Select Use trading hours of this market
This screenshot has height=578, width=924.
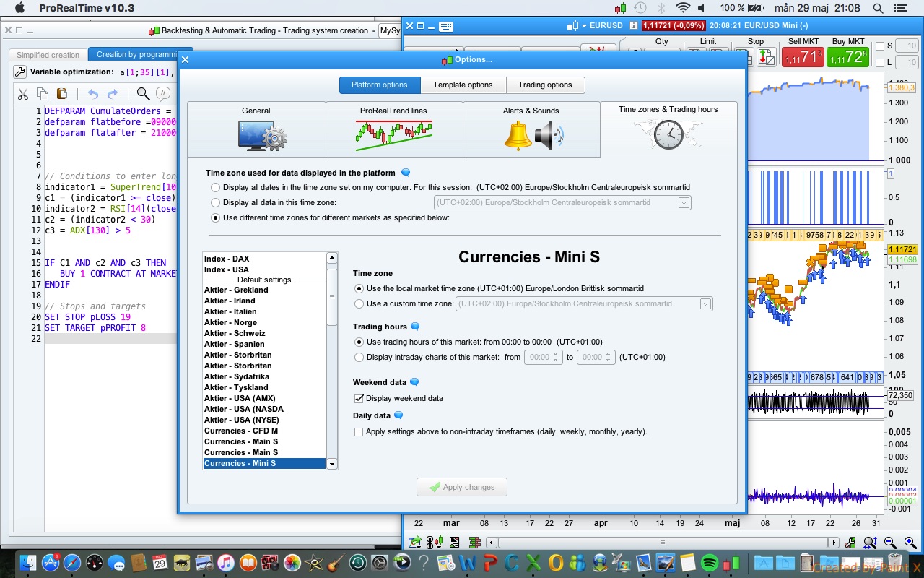click(x=359, y=342)
